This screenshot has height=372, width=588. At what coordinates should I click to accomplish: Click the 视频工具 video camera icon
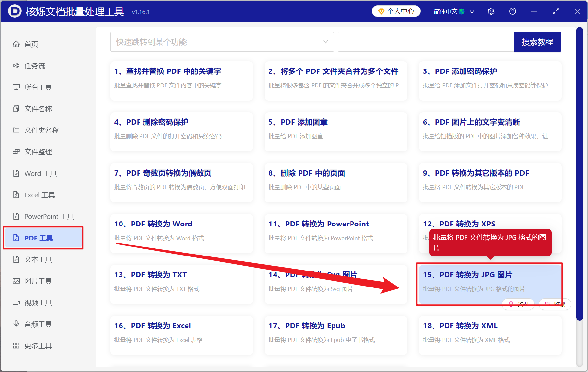[x=16, y=302]
